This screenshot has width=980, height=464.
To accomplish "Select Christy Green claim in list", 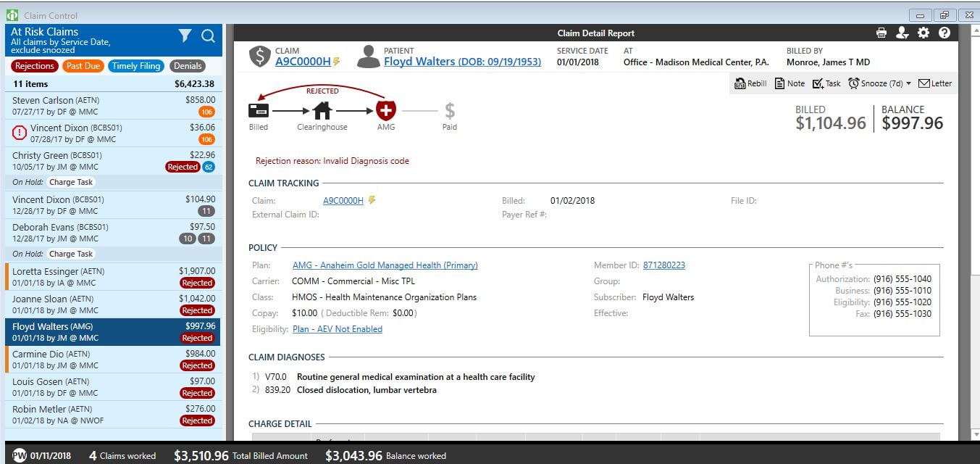I will point(114,161).
